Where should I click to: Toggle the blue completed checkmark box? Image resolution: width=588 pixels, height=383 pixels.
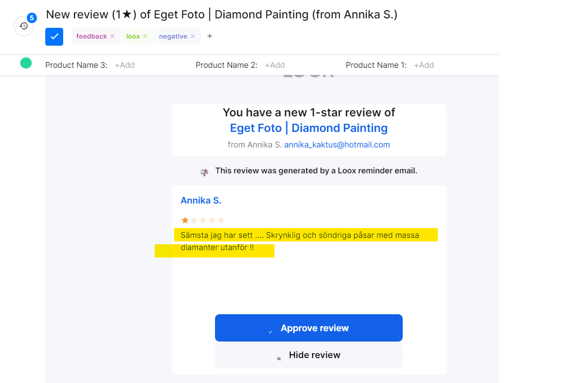[54, 37]
